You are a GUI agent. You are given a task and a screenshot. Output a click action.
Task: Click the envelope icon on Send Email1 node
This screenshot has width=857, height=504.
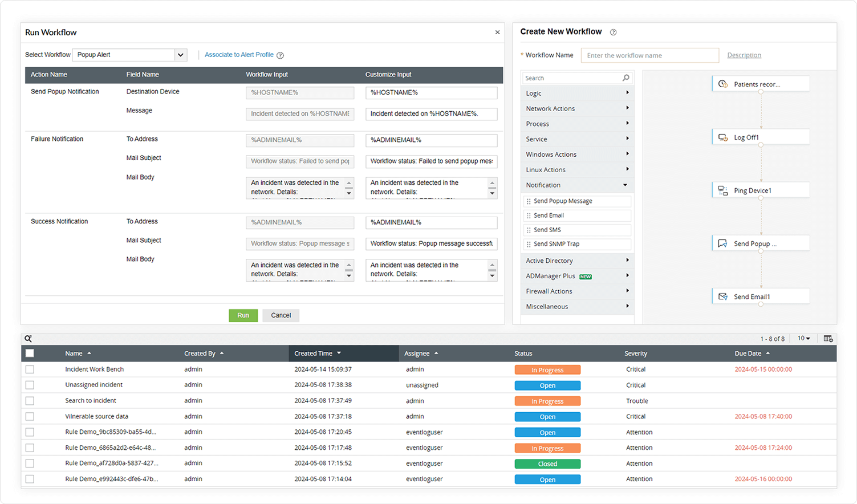[722, 296]
